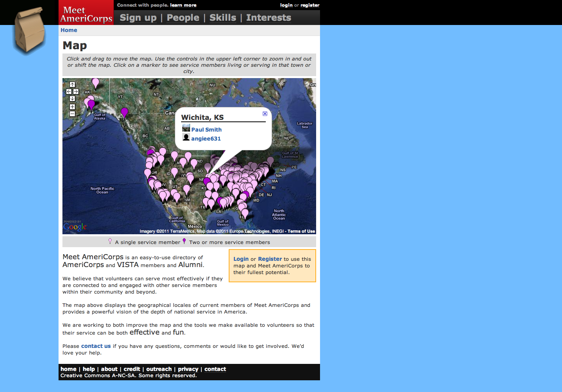
Task: Click Paul Smith's avatar thumbnail
Action: (186, 128)
